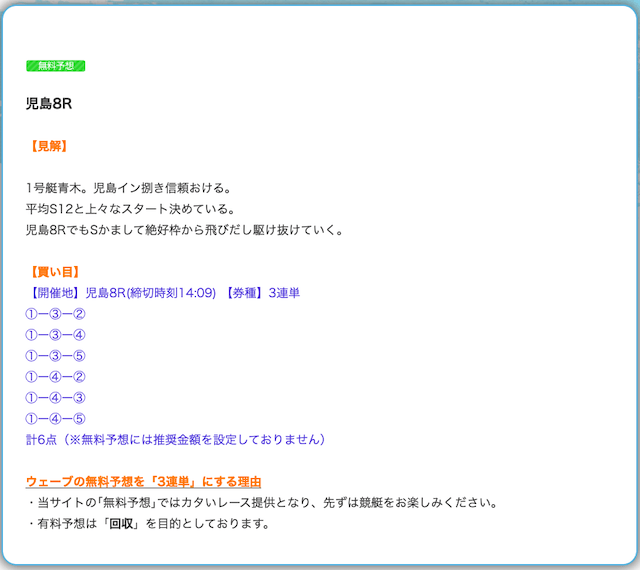The width and height of the screenshot is (640, 570).
Task: Click the 児島8R heading
Action: pos(49,104)
